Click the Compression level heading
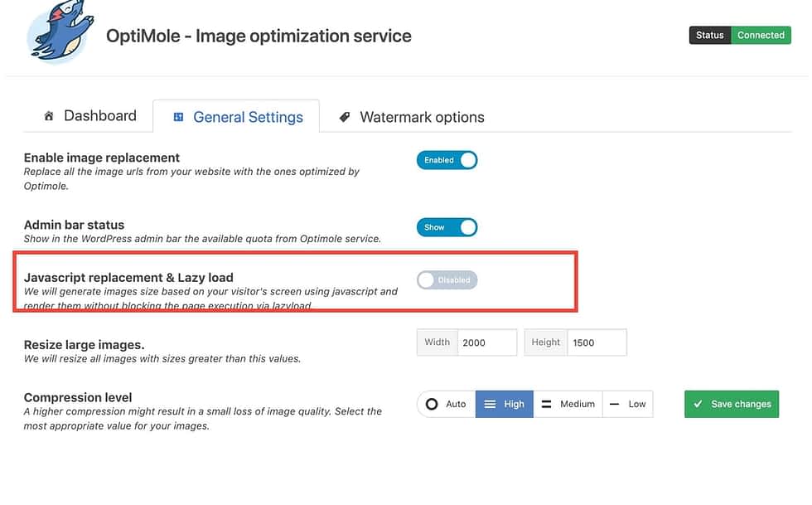Viewport: 812px width, 505px height. [x=78, y=398]
